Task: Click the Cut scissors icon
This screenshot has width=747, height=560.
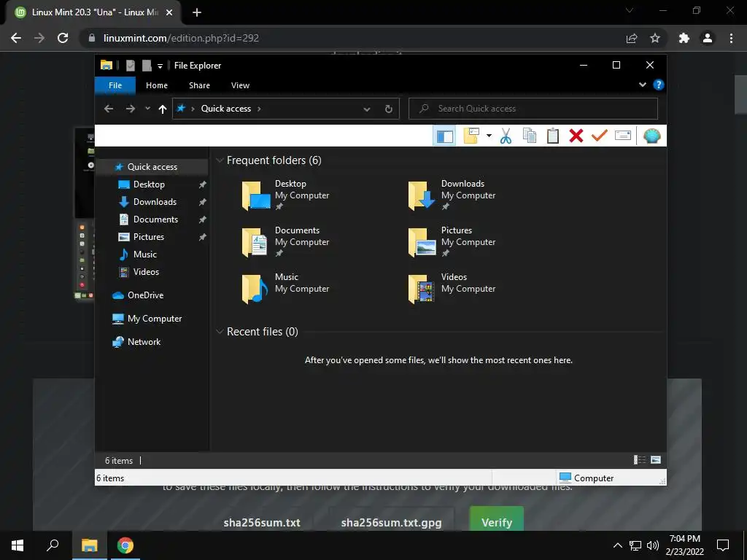Action: 506,136
